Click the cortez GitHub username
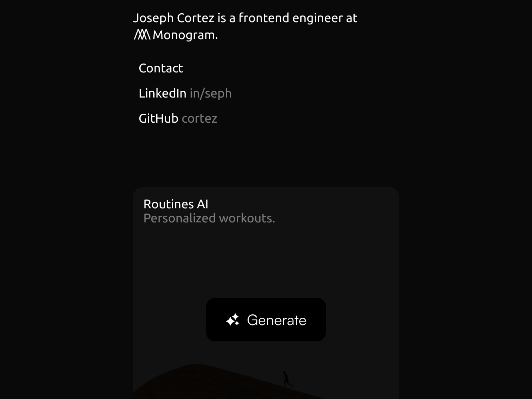 (199, 119)
